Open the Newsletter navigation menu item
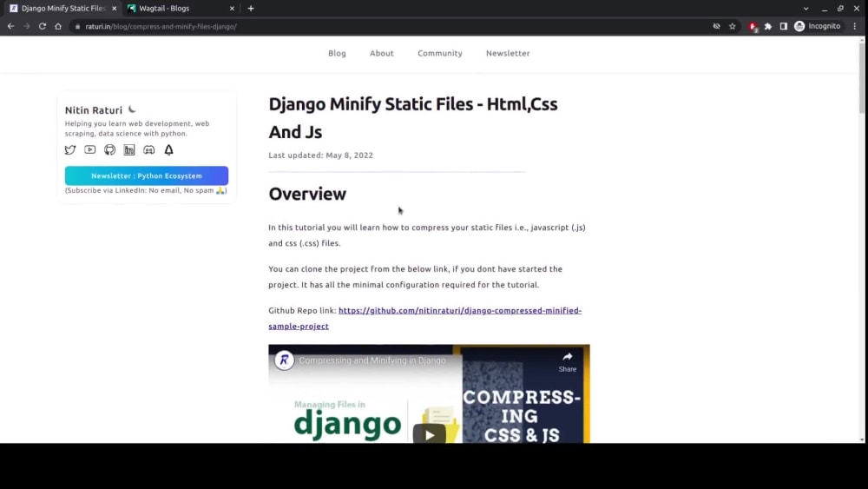Viewport: 868px width, 489px height. point(508,53)
